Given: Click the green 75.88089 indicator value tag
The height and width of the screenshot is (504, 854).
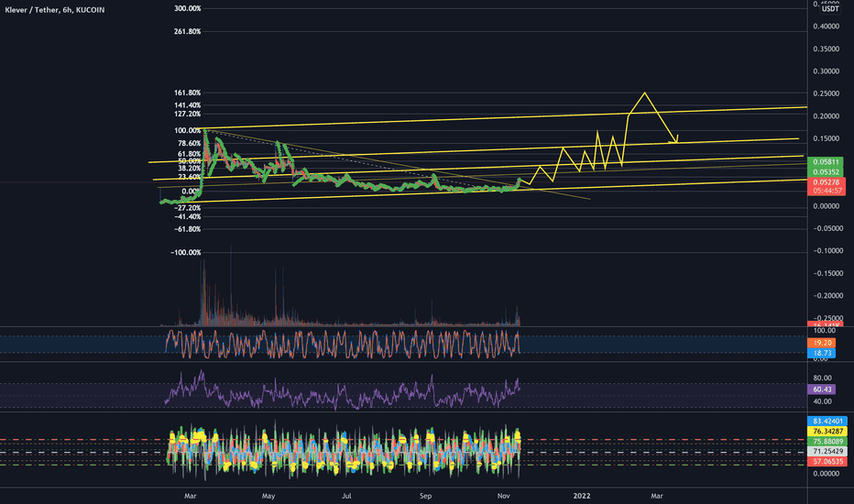Looking at the screenshot, I should click(x=827, y=442).
